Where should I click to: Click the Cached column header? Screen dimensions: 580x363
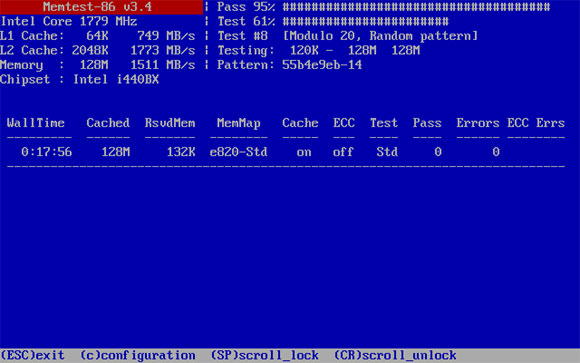click(x=108, y=123)
